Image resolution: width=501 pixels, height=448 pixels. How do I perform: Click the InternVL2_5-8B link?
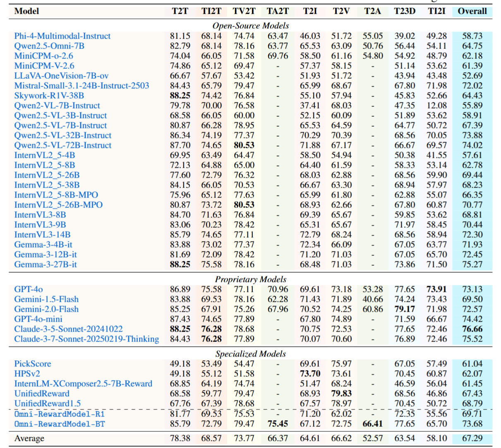pyautogui.click(x=45, y=165)
